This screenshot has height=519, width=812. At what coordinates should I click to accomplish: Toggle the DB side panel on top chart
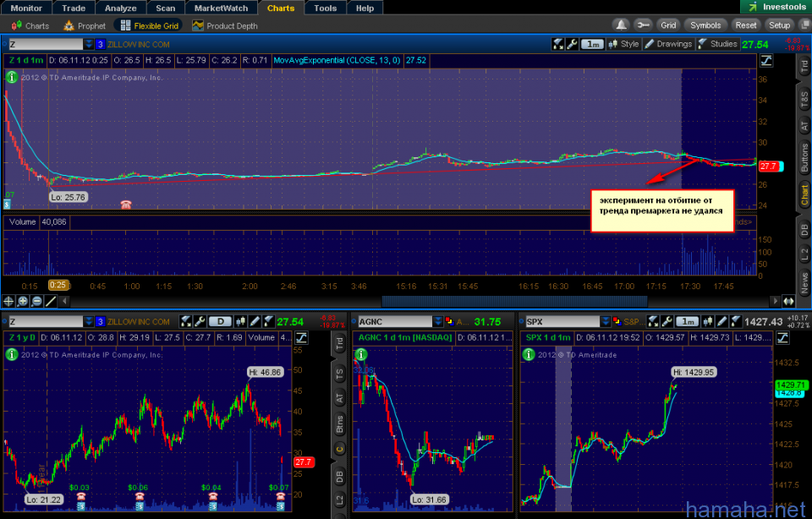click(x=804, y=229)
